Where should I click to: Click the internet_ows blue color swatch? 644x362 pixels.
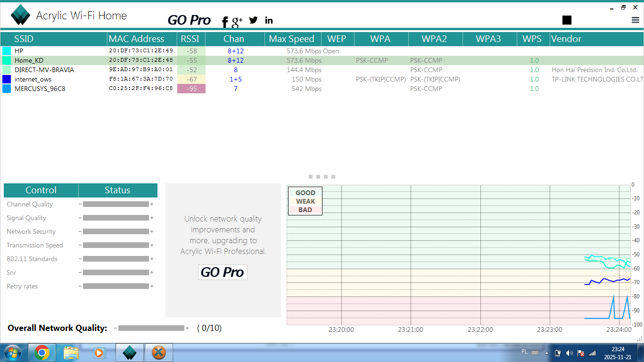click(x=7, y=79)
